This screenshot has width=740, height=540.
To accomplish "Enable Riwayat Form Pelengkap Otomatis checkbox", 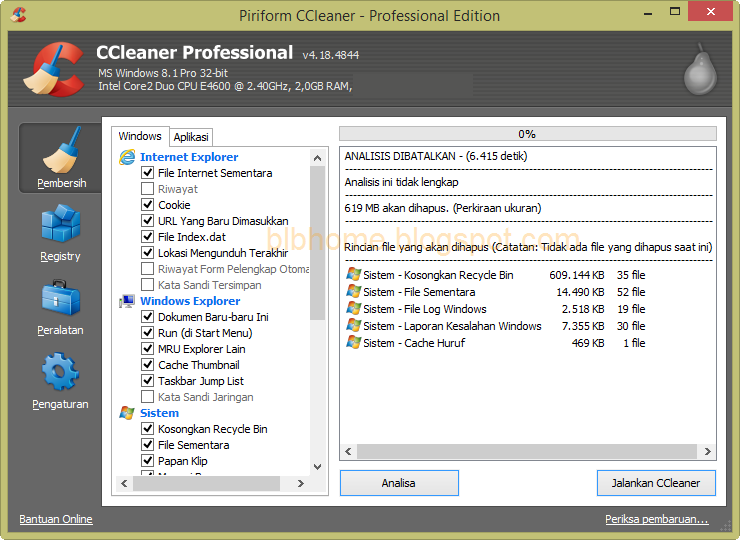I will point(148,269).
